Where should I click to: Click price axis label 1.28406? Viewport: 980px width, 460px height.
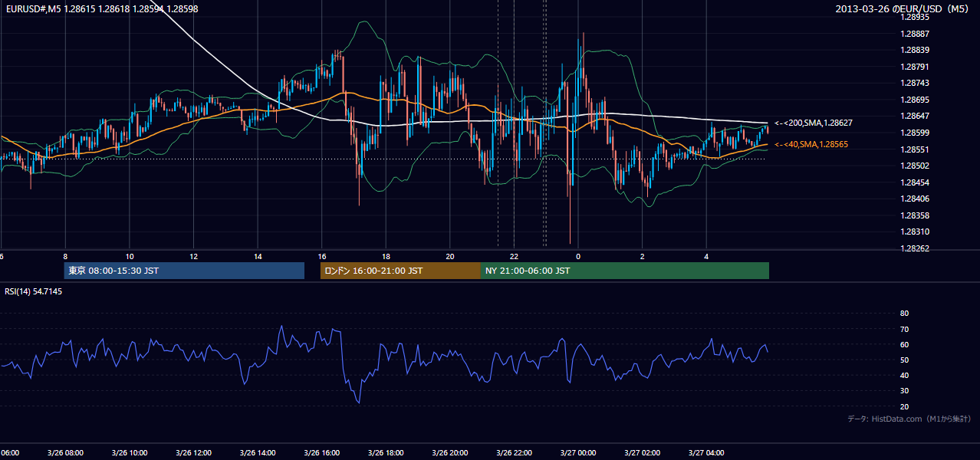click(914, 199)
